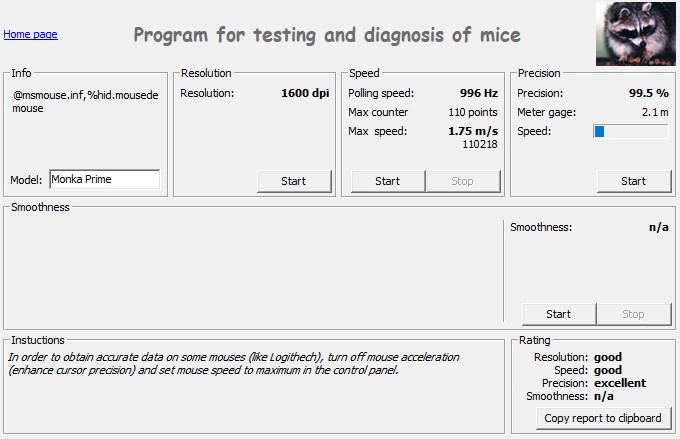Click the Precision excellent rating text
This screenshot has height=439, width=680.
click(620, 383)
